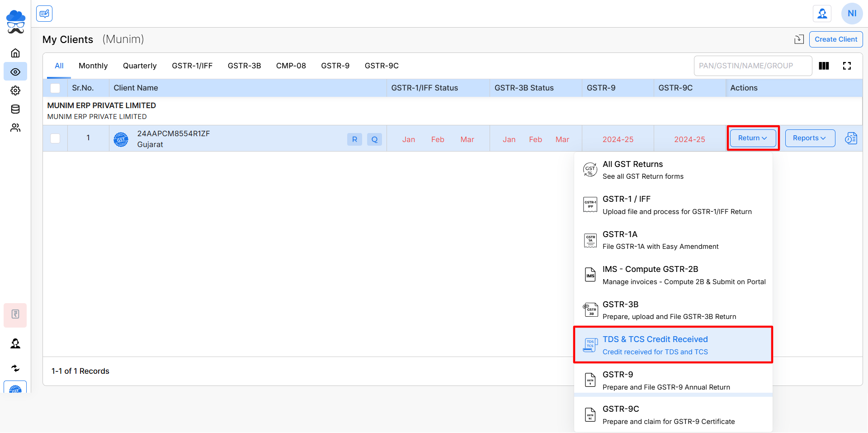Toggle the eye view icon in sidebar
This screenshot has width=868, height=433.
coord(15,72)
